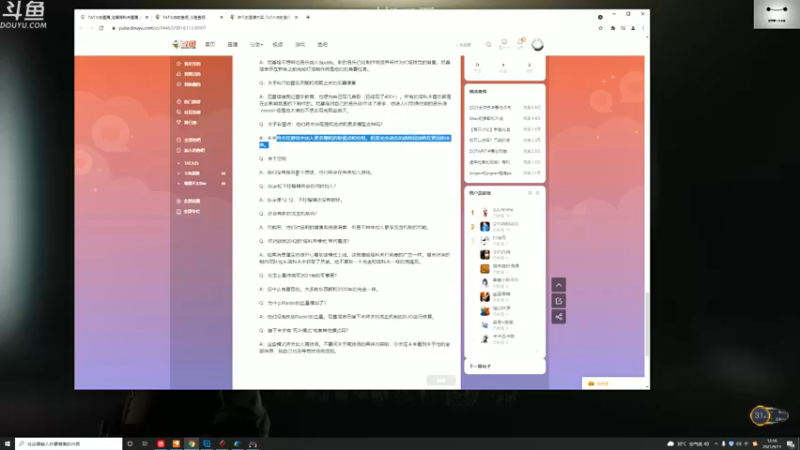Screen dimensions: 800x450
Task: Click the browser forward arrow
Action: pyautogui.click(x=91, y=28)
